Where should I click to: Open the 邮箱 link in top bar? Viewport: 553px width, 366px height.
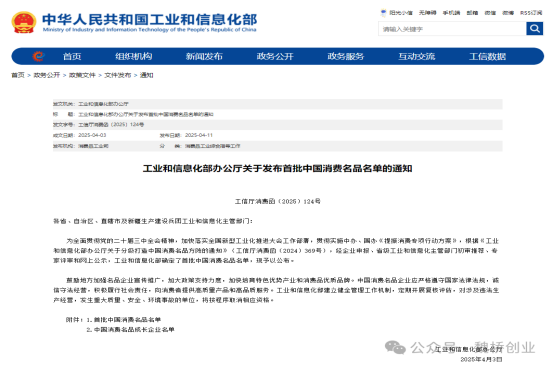pyautogui.click(x=472, y=13)
